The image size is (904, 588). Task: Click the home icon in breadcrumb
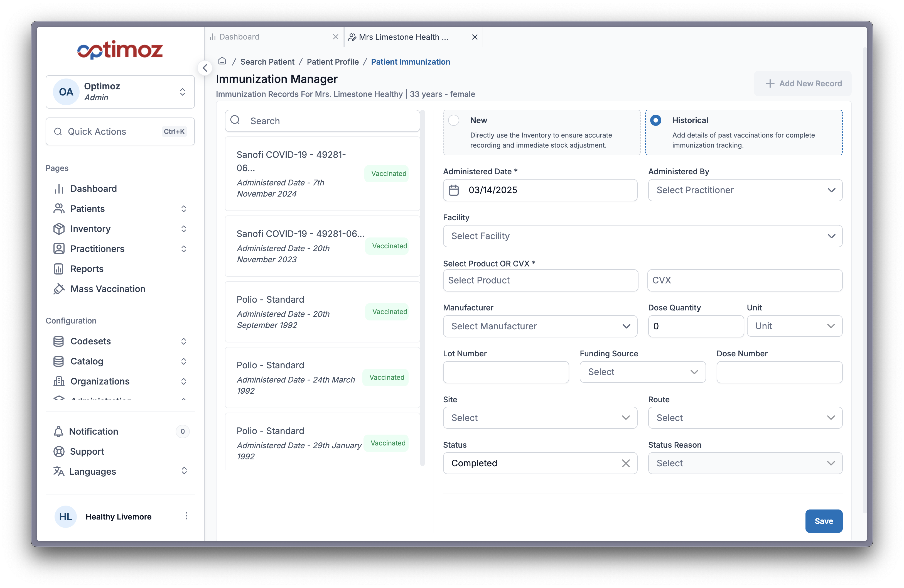click(x=222, y=61)
